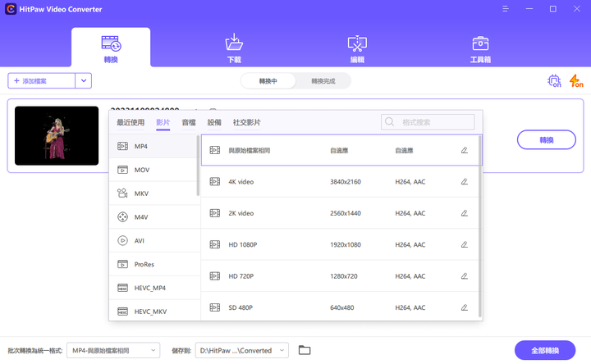591x364 pixels.
Task: Edit the same-as-source preset with pencil icon
Action: pos(465,150)
